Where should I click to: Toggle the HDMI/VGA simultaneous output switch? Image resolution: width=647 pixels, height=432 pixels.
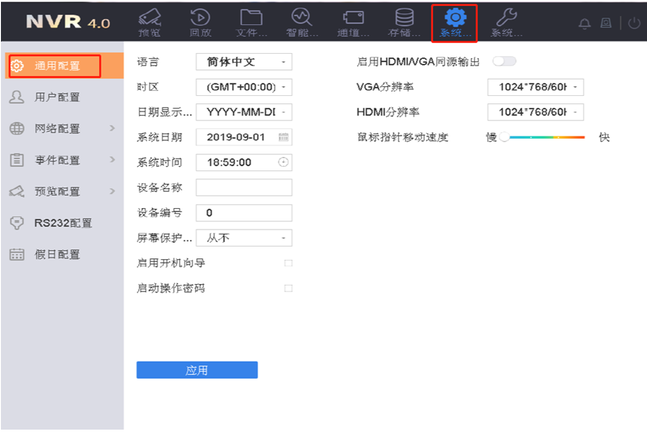tap(503, 61)
